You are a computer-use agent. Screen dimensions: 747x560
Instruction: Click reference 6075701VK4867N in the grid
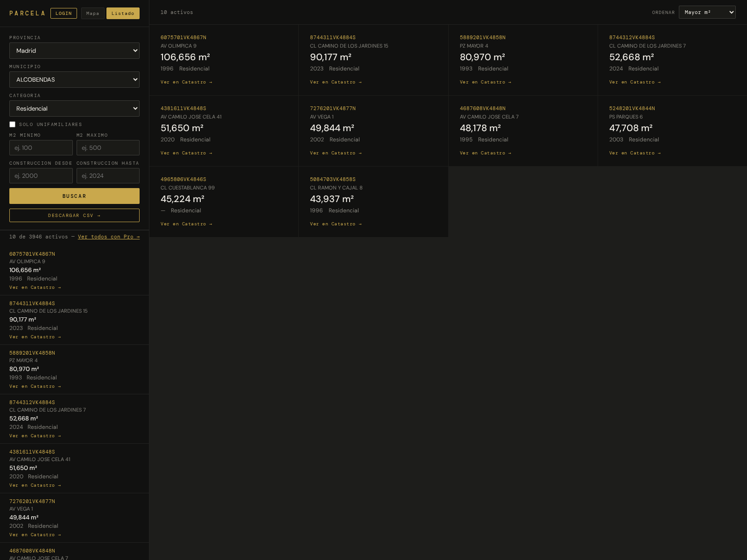coord(183,37)
